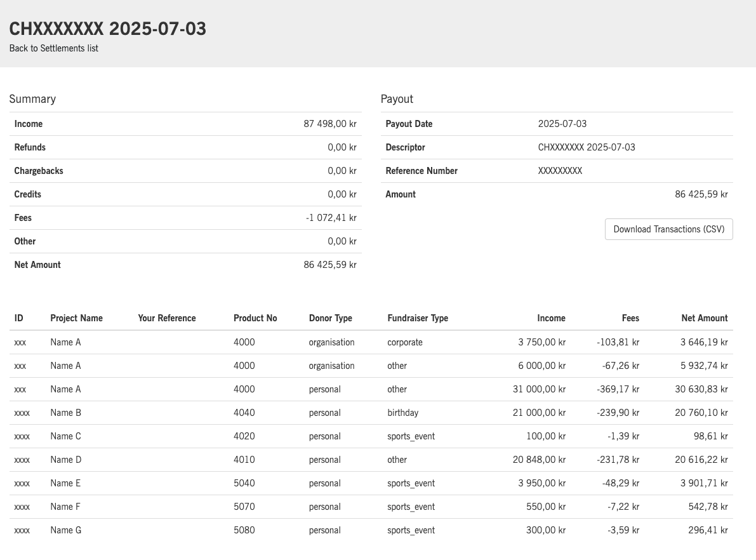756x560 pixels.
Task: Click the Chargebacks label in Summary
Action: 39,171
